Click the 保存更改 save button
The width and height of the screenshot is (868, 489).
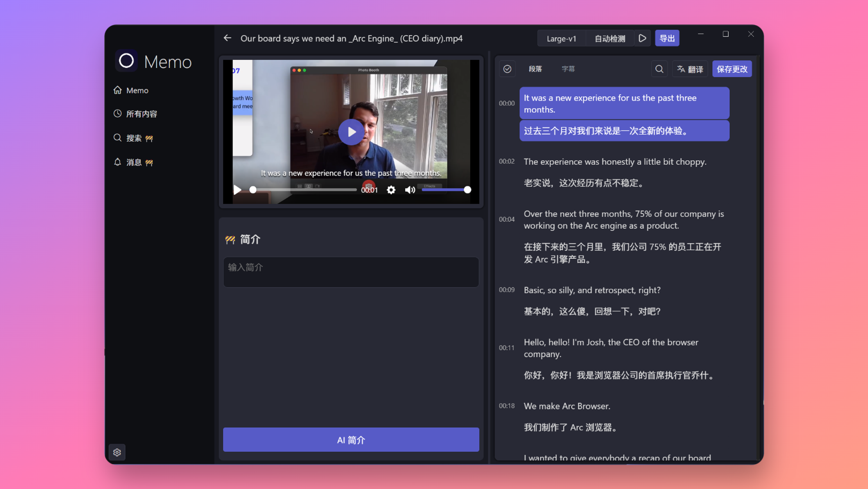732,69
